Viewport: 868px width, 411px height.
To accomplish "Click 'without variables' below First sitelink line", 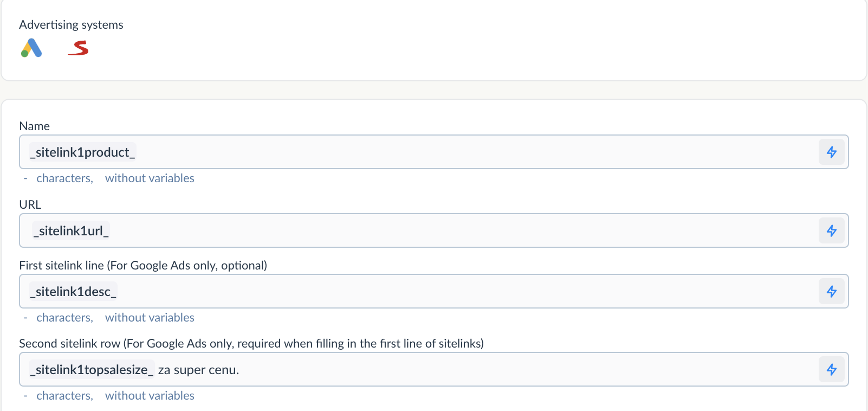I will pos(150,318).
